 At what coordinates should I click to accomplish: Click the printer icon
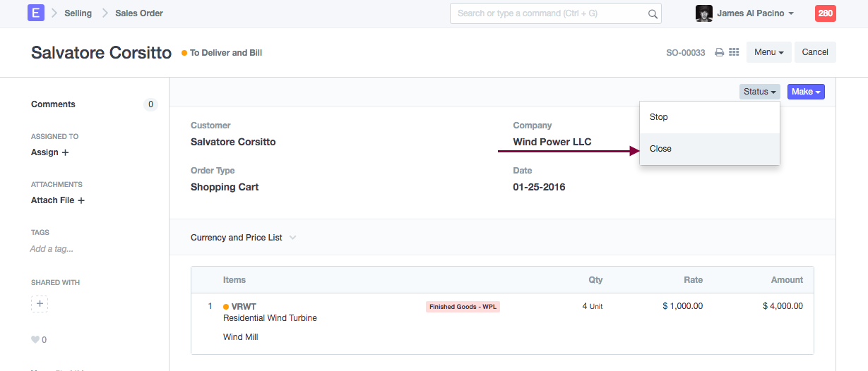click(719, 52)
